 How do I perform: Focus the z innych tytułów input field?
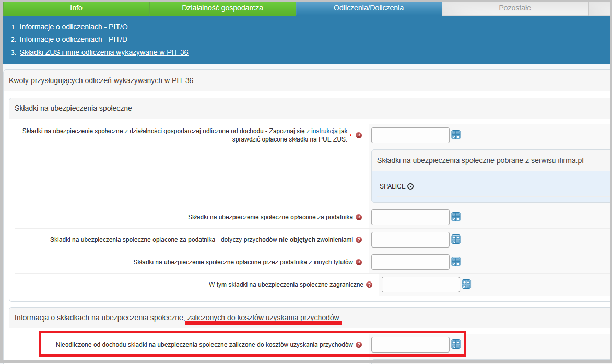tap(410, 262)
